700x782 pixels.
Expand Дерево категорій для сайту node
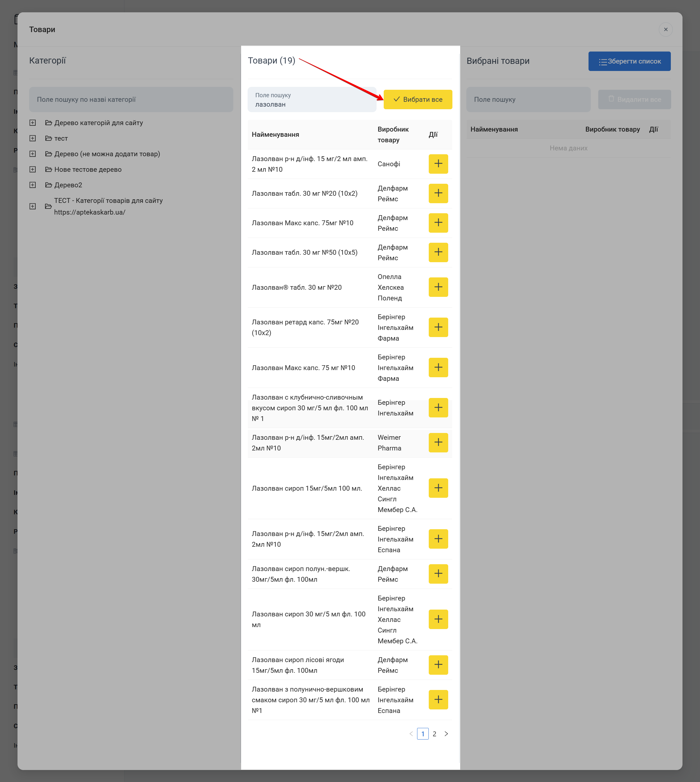pyautogui.click(x=33, y=123)
